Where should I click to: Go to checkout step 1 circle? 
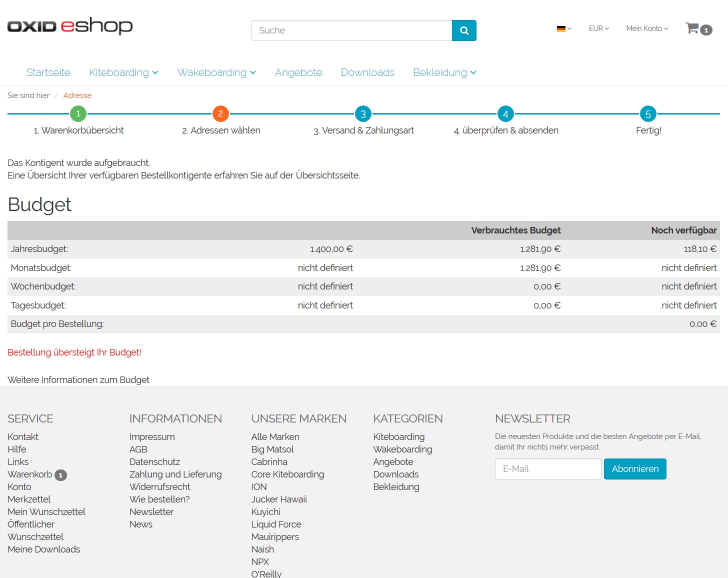click(x=78, y=114)
